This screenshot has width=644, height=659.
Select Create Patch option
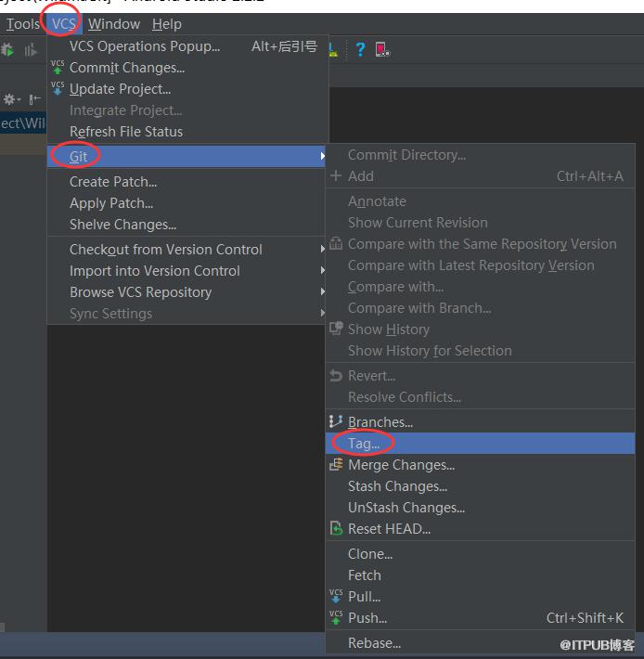pos(187,182)
